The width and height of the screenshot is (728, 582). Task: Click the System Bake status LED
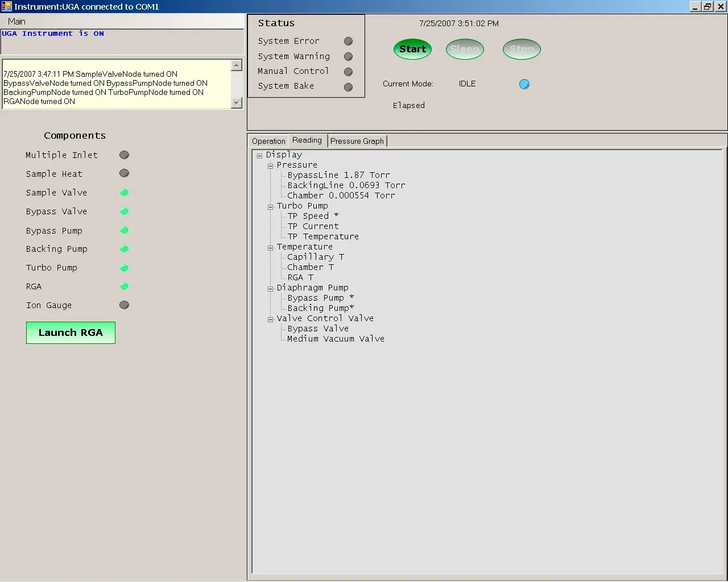tap(348, 87)
